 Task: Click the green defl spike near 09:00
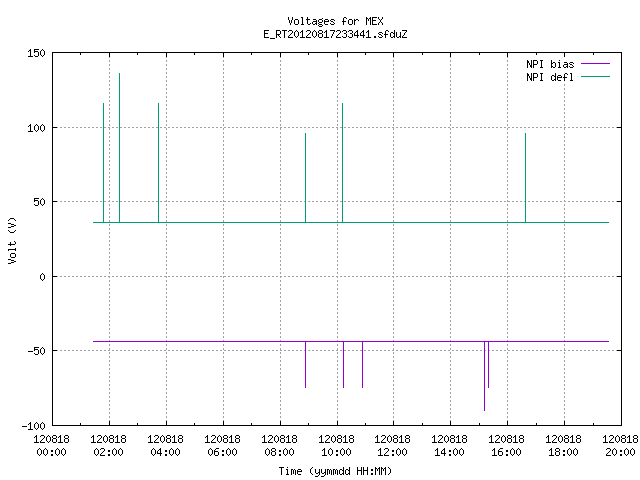[305, 178]
